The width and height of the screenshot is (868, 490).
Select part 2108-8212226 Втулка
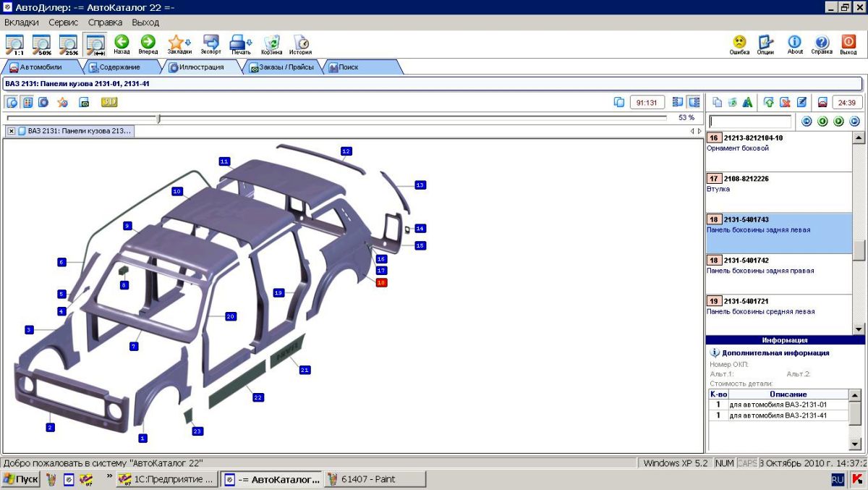[x=778, y=193]
